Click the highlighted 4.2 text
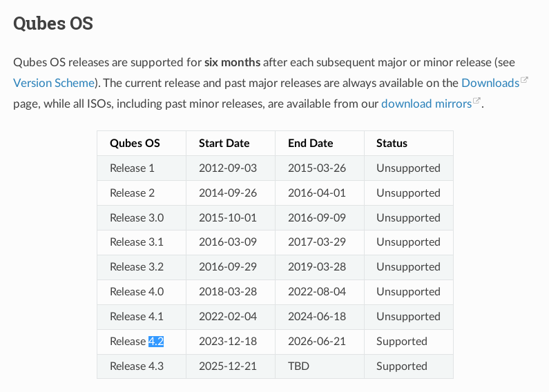 [x=156, y=341]
